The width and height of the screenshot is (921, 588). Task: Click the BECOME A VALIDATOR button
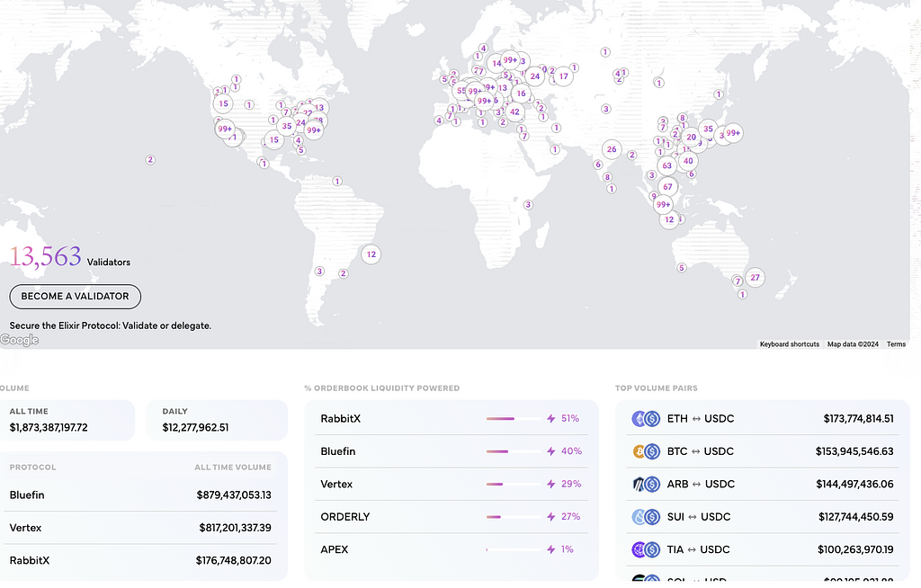click(75, 296)
